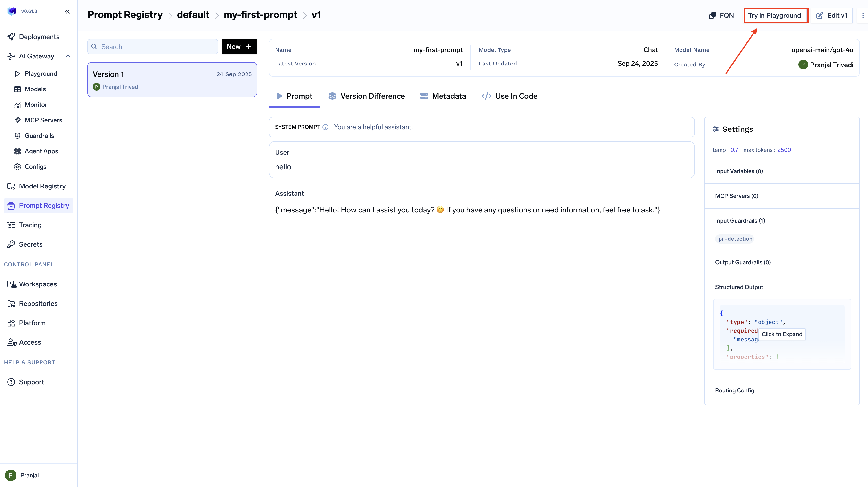This screenshot has height=487, width=868.
Task: Open MCP Servers in sidebar
Action: click(x=43, y=120)
